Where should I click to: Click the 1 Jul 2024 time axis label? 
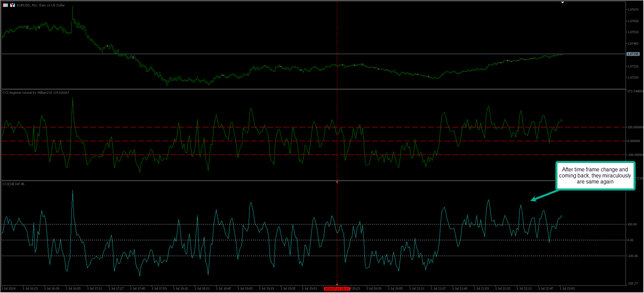(x=9, y=289)
